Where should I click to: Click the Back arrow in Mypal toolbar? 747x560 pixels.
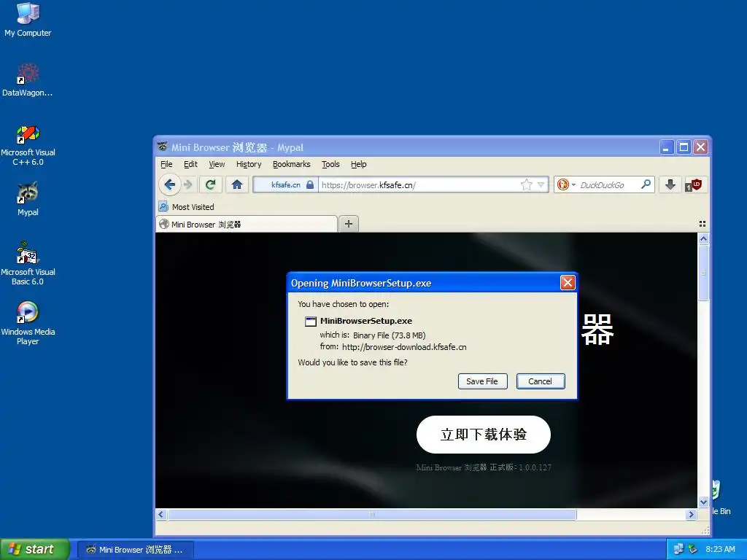tap(169, 184)
